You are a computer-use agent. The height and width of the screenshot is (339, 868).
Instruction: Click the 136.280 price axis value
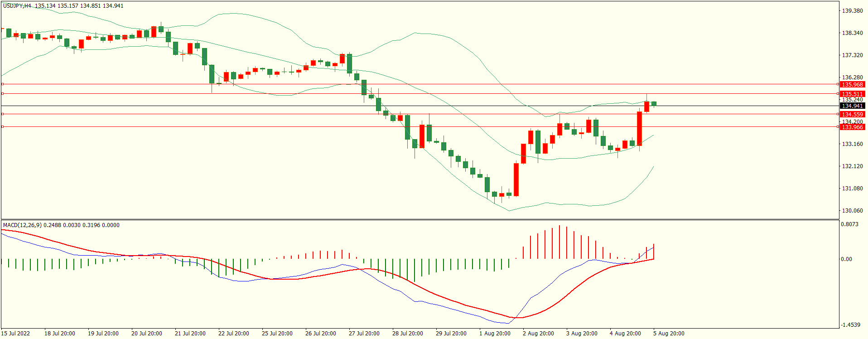(852, 77)
